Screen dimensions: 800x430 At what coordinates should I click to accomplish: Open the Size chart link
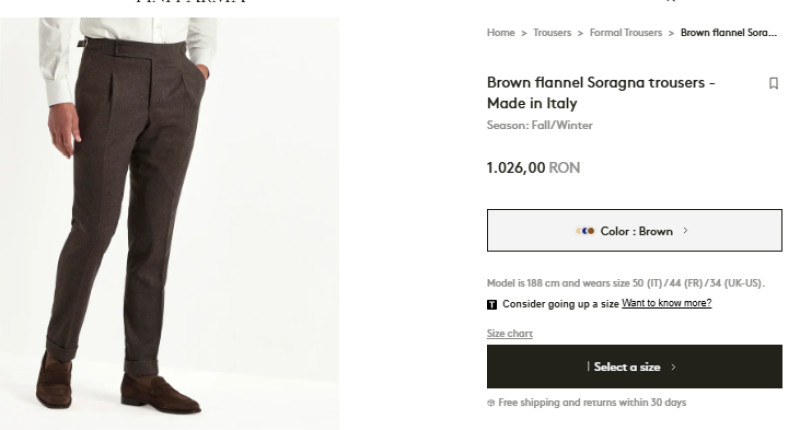click(x=510, y=334)
